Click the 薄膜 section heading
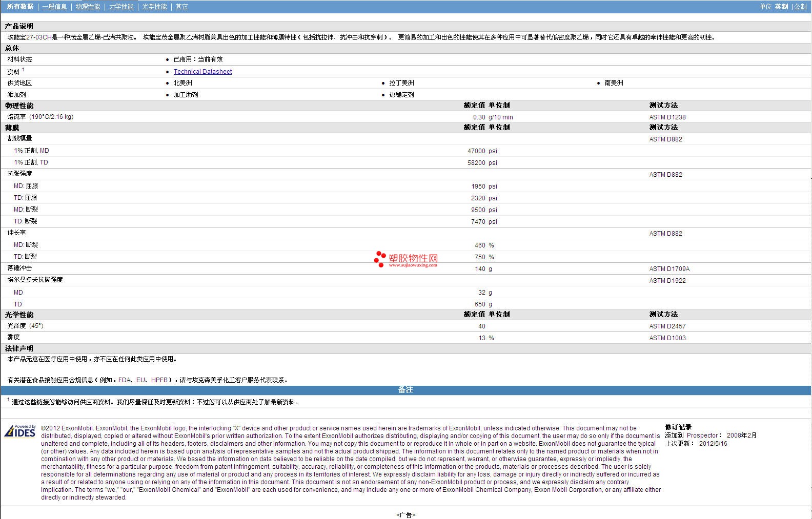This screenshot has height=519, width=812. click(x=12, y=128)
